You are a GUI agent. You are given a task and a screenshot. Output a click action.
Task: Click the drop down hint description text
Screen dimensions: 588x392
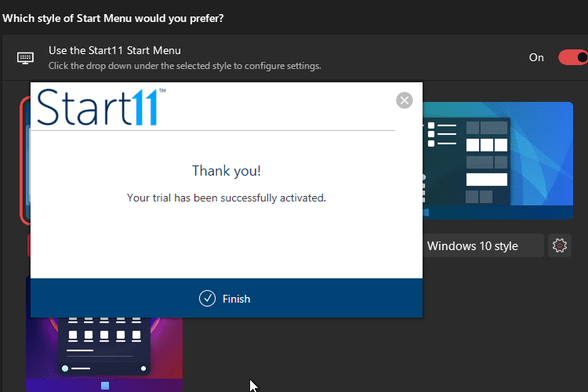pyautogui.click(x=184, y=66)
